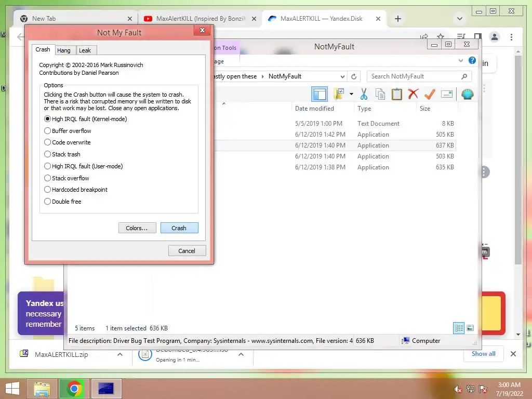This screenshot has width=532, height=399.
Task: Click orange checkmark Properties icon
Action: point(430,95)
